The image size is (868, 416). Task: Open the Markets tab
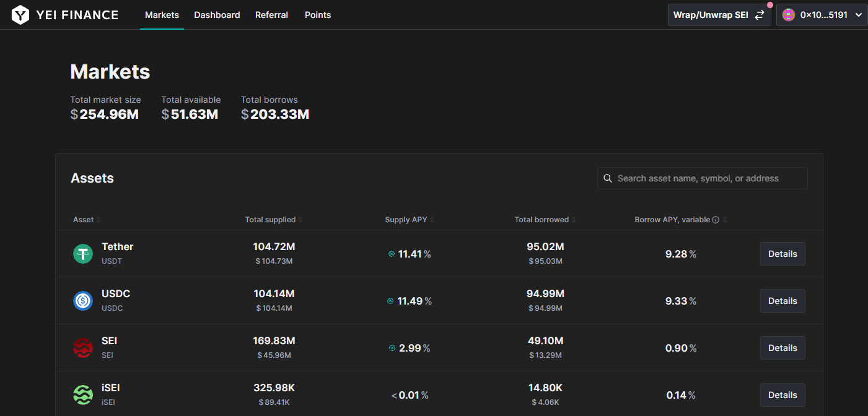click(162, 15)
